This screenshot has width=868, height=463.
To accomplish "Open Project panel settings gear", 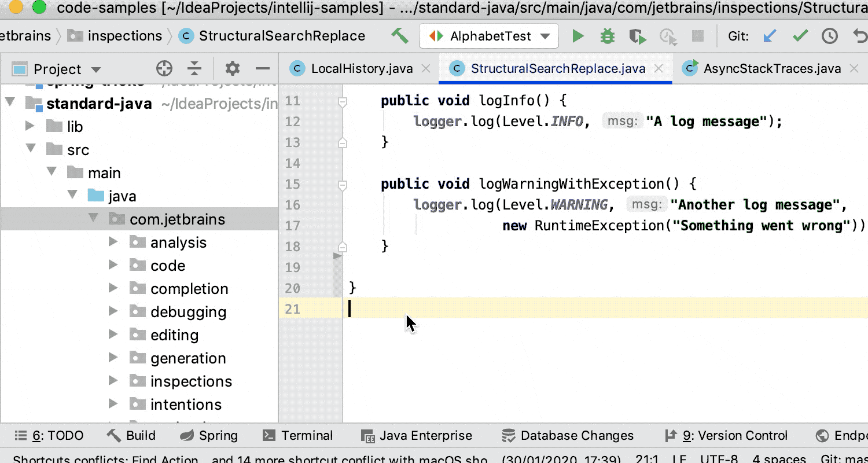I will click(233, 69).
